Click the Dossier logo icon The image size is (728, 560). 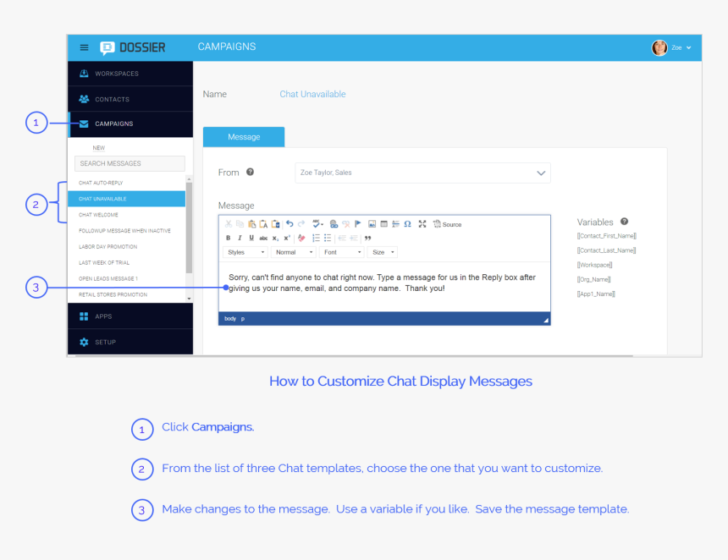(x=108, y=47)
